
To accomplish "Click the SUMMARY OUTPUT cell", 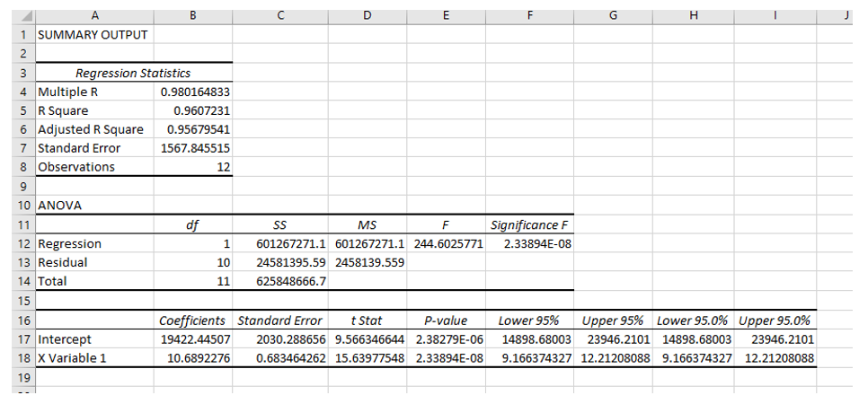I will click(93, 34).
